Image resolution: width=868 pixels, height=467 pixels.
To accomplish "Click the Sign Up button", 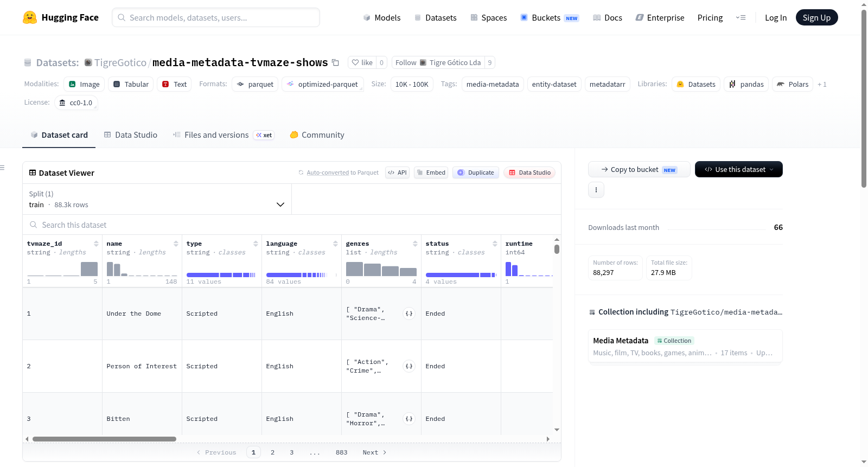I will tap(816, 17).
